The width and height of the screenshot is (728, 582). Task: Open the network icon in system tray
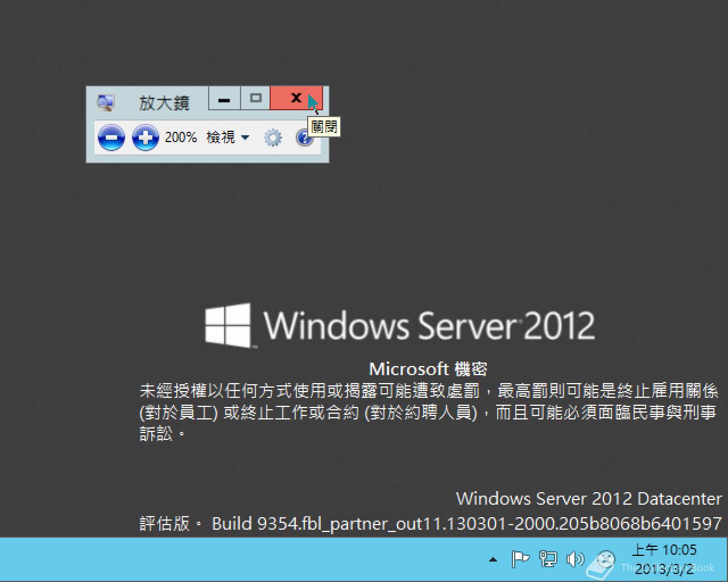(x=548, y=559)
